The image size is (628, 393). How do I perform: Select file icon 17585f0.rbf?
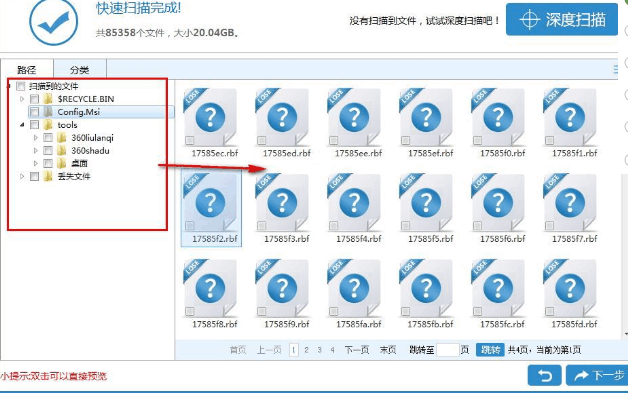coord(498,117)
